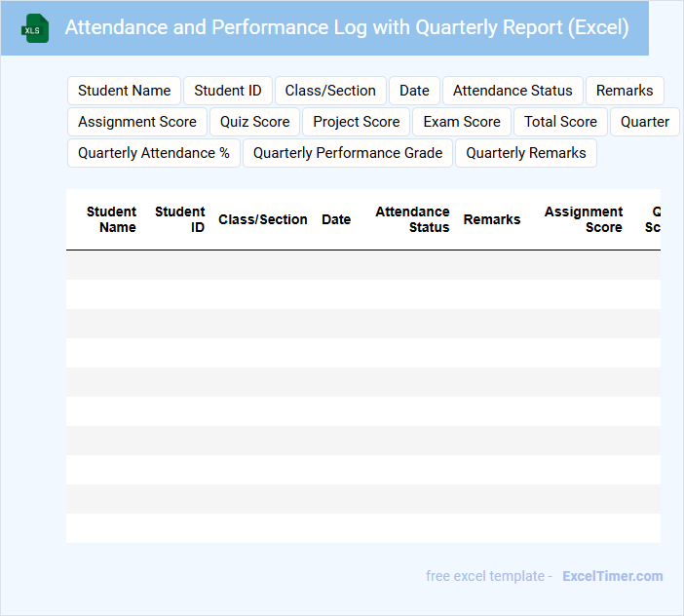
Task: Choose the Exam Score tag
Action: pos(462,122)
